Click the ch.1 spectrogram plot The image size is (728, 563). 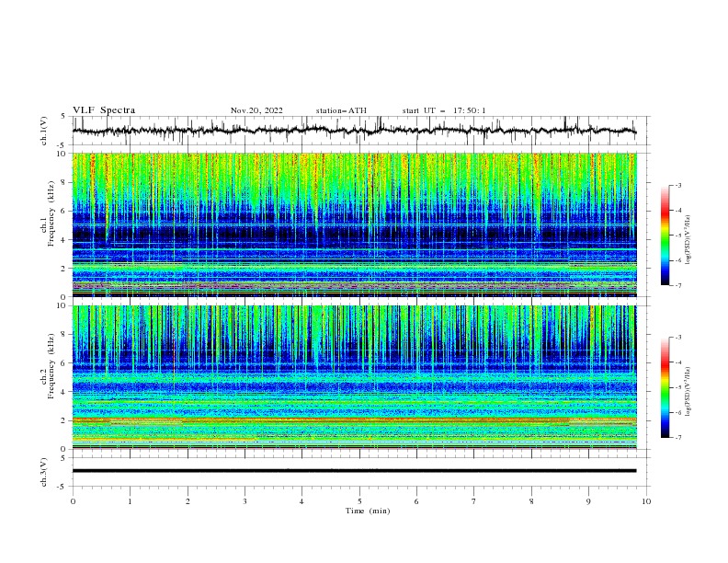pos(355,224)
